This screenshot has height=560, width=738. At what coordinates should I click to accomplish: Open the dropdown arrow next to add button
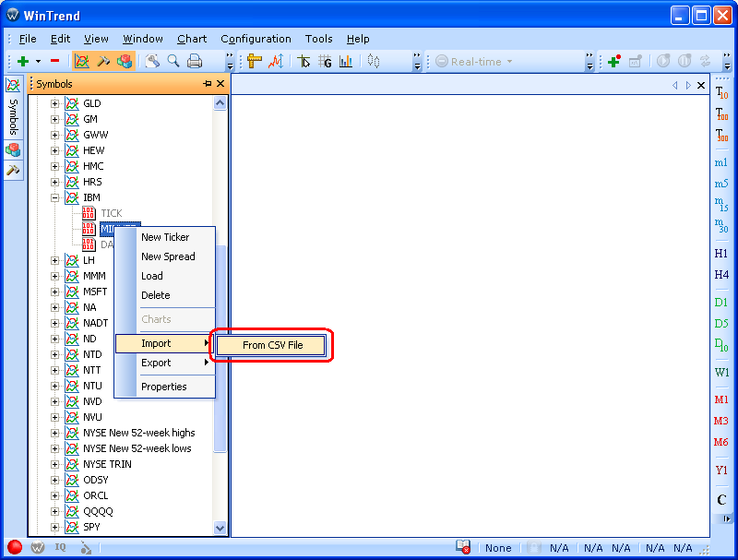coord(38,62)
